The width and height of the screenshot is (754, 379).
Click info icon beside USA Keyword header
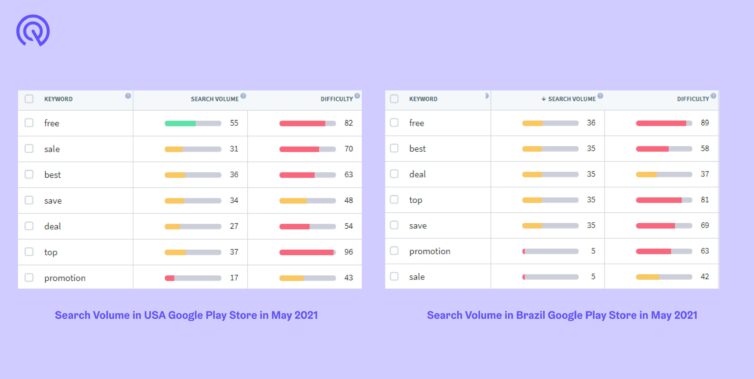[128, 96]
